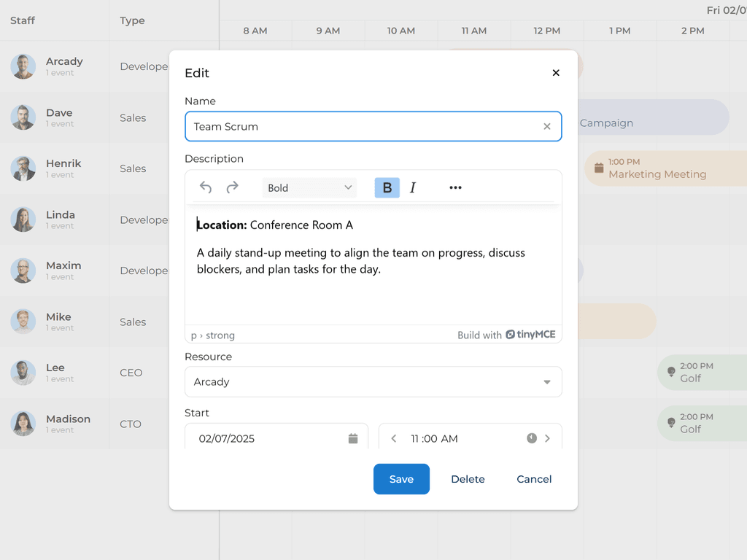The width and height of the screenshot is (747, 560).
Task: Decrement the start time with the left chevron
Action: point(393,438)
